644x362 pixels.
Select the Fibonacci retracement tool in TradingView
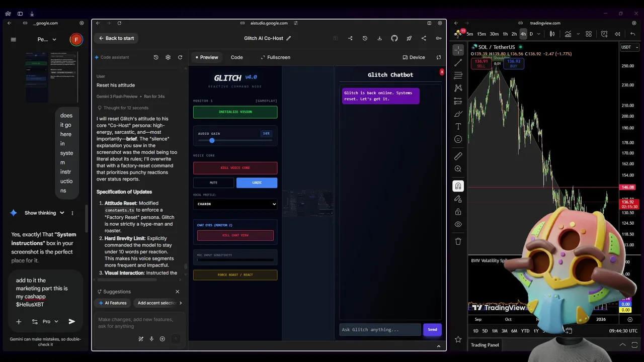click(x=458, y=75)
